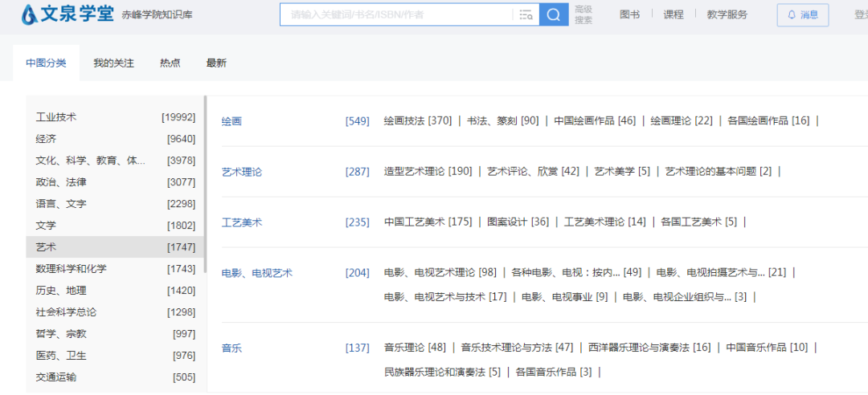Image resolution: width=868 pixels, height=395 pixels.
Task: Open 消息 notifications bell button
Action: [802, 14]
